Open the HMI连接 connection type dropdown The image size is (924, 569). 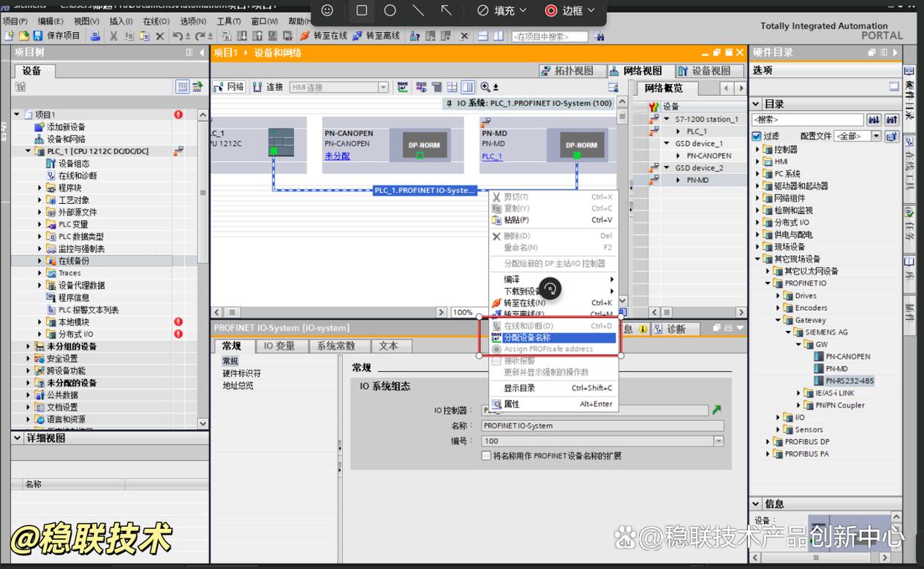click(383, 87)
